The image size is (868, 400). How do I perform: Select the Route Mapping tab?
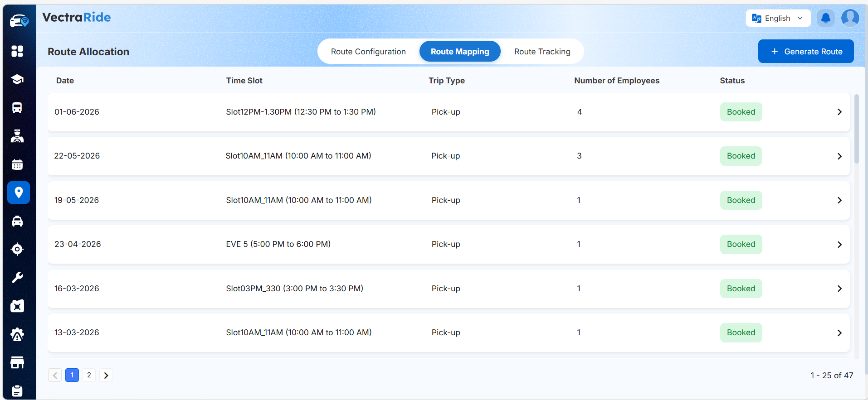460,52
